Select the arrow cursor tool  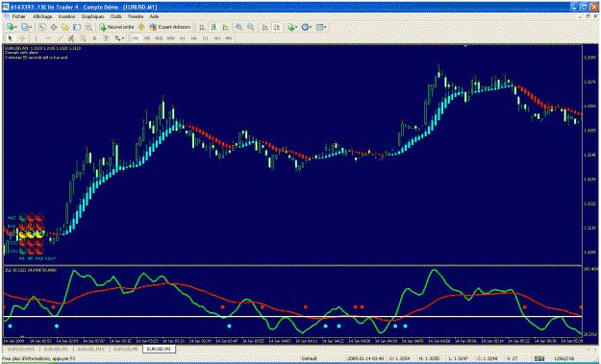[x=11, y=37]
